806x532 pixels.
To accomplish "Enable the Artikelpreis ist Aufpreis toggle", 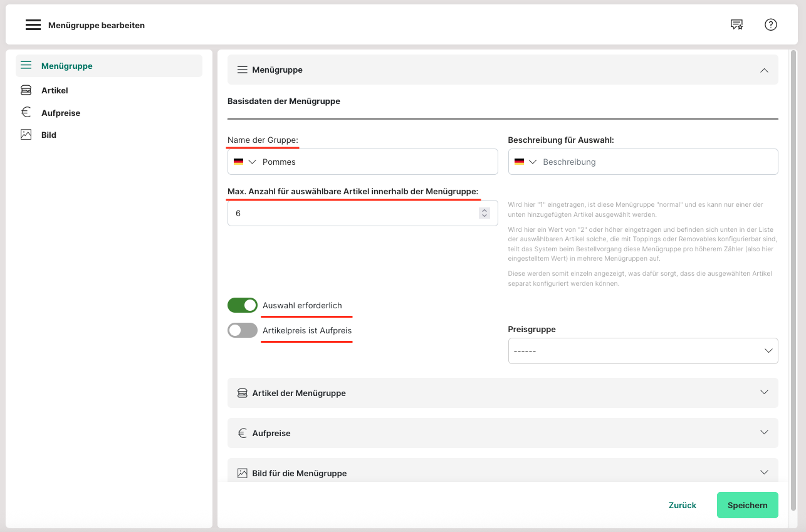I will (243, 330).
